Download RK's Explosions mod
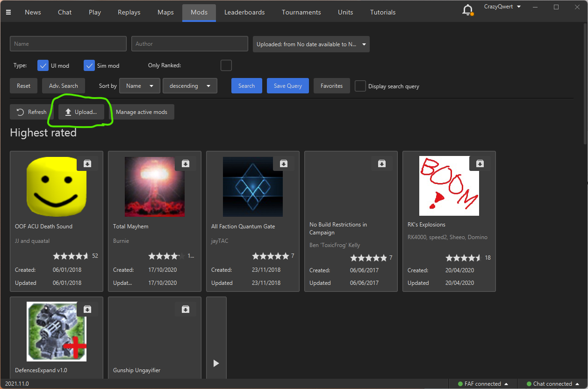The image size is (588, 389). pos(480,163)
